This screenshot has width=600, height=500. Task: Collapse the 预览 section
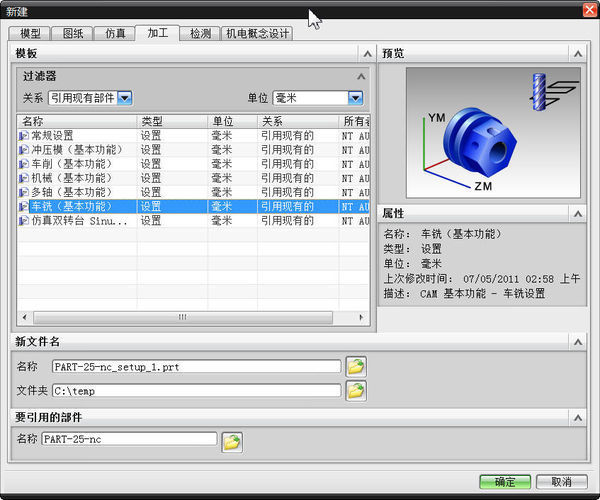click(578, 54)
